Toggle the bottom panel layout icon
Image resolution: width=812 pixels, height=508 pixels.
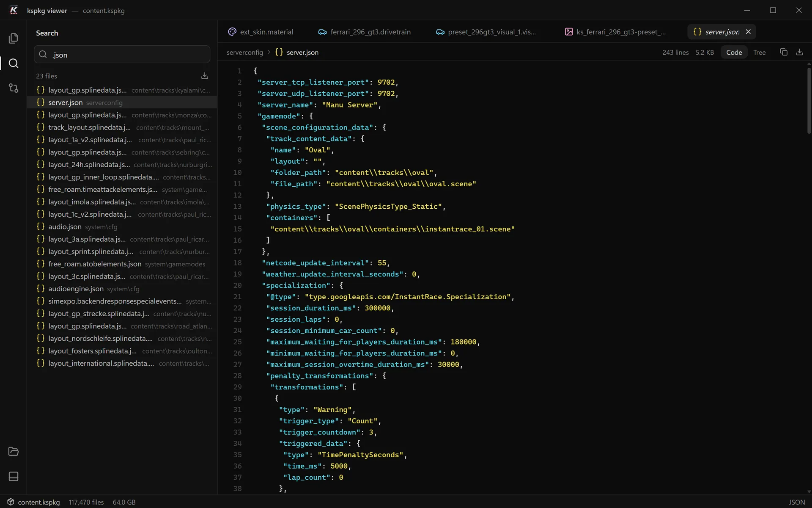pyautogui.click(x=13, y=476)
